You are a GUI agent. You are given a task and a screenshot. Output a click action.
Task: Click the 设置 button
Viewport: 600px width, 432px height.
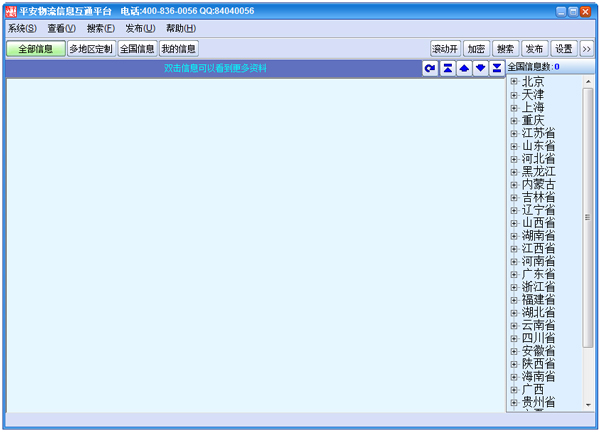(x=564, y=49)
